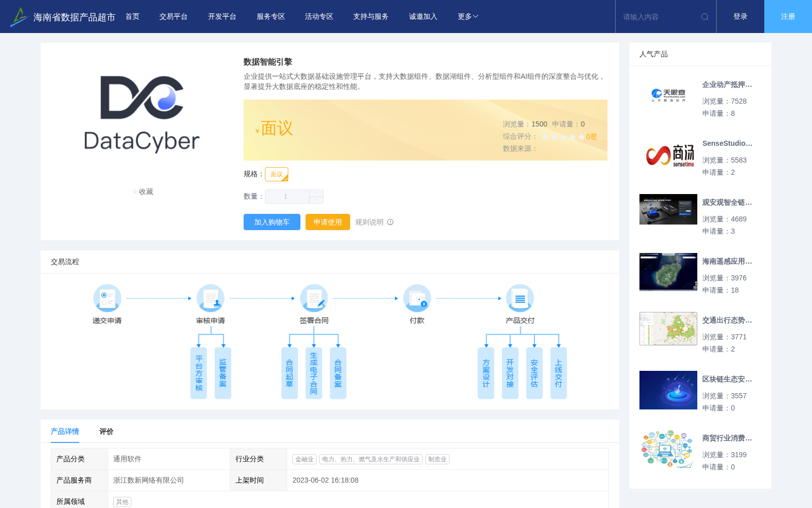Expand the 更多 navigation dropdown
The height and width of the screenshot is (508, 812).
pyautogui.click(x=468, y=17)
